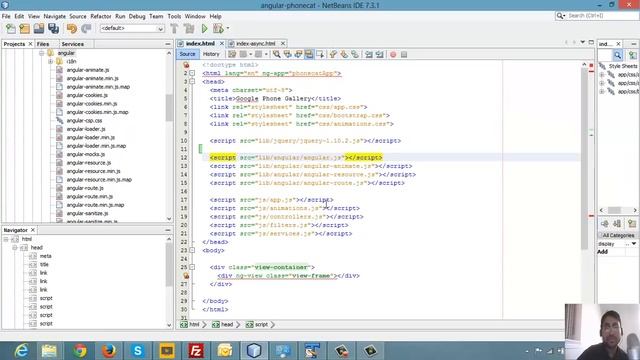Open the Refactor menu

coord(101,16)
